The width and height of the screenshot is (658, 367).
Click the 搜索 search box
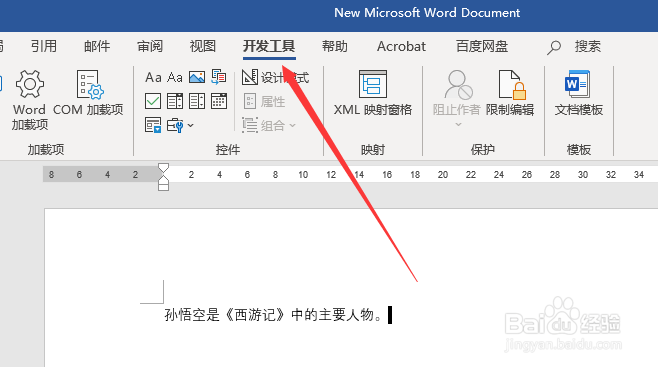click(x=588, y=46)
